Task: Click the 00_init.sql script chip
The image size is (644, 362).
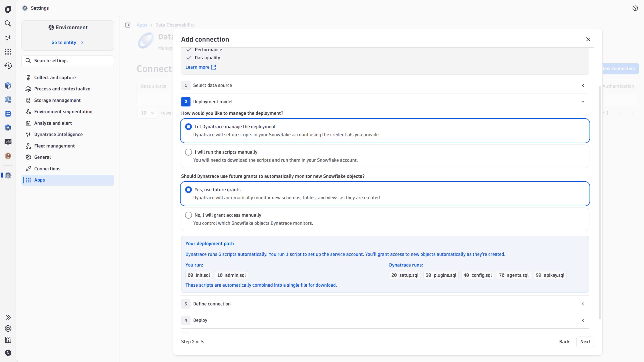Action: (199, 275)
